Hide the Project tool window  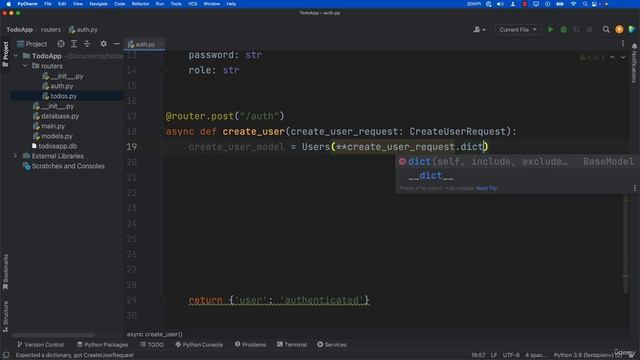pos(116,44)
